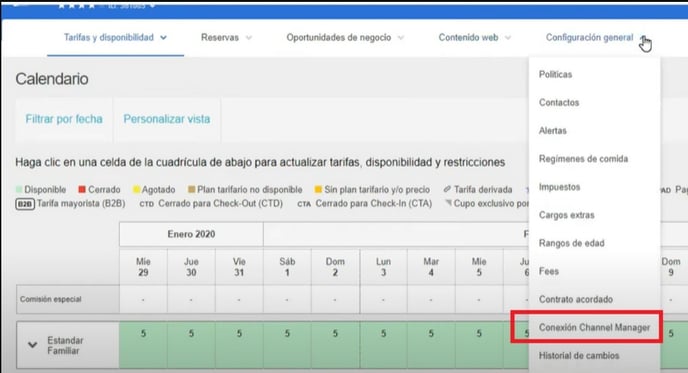Click Comisión especial cell under Jue 30
Image resolution: width=688 pixels, height=373 pixels.
(191, 299)
